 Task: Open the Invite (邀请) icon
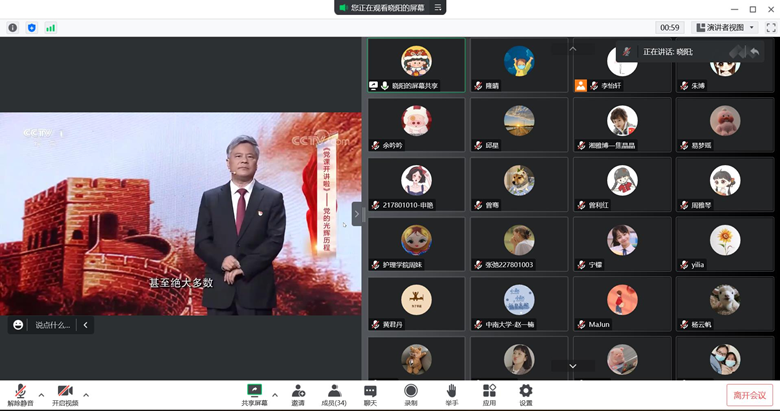pyautogui.click(x=298, y=392)
